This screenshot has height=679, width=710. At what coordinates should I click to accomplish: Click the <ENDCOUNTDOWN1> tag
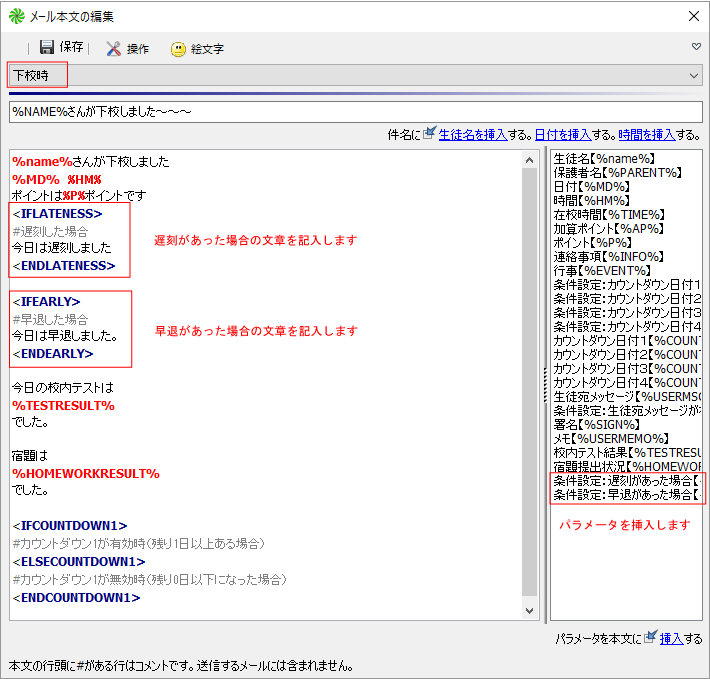(x=76, y=598)
